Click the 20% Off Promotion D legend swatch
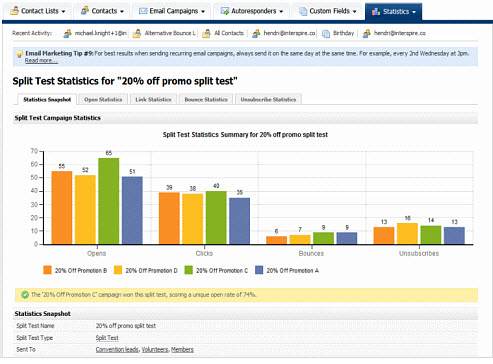 tap(118, 270)
